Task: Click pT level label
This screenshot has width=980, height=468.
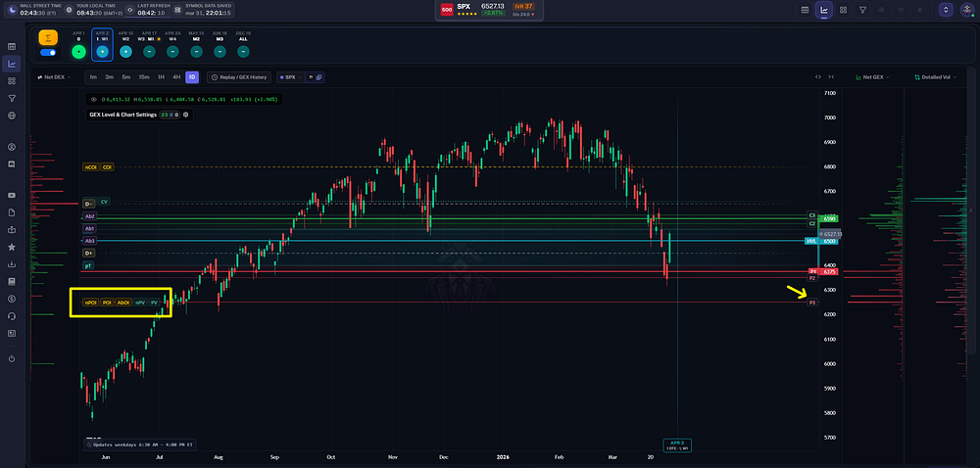Action: click(89, 266)
